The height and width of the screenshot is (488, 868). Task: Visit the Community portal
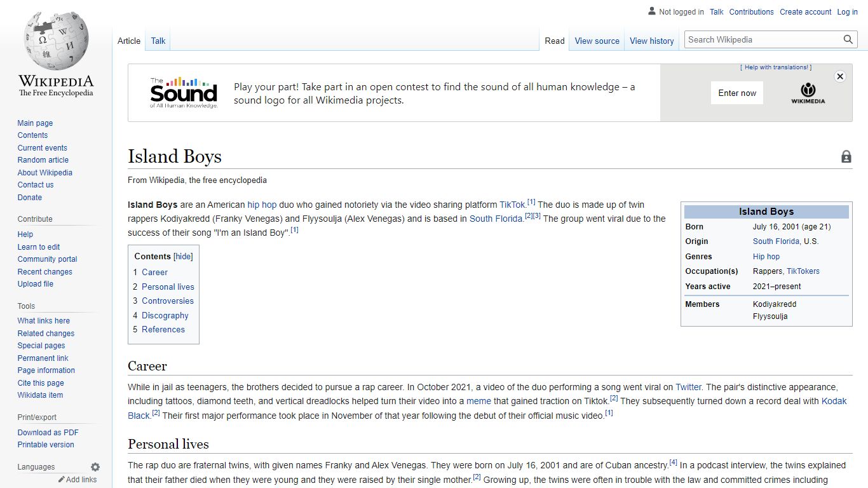click(x=47, y=259)
